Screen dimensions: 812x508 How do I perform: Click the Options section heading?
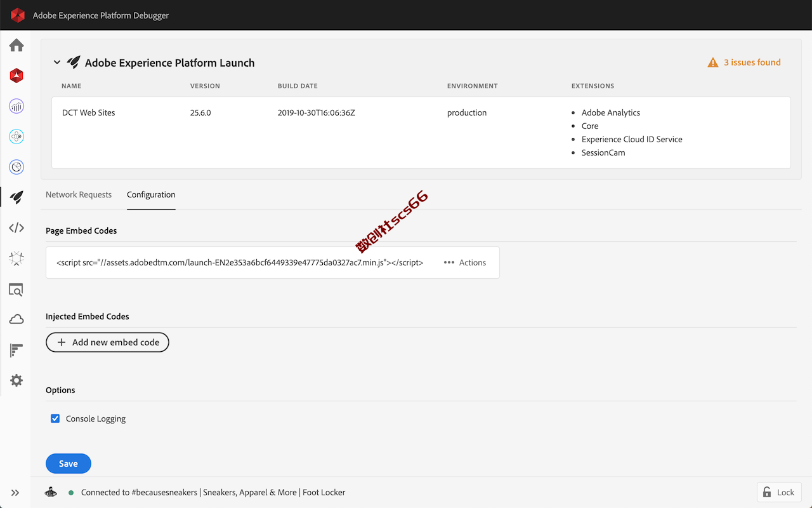tap(60, 390)
